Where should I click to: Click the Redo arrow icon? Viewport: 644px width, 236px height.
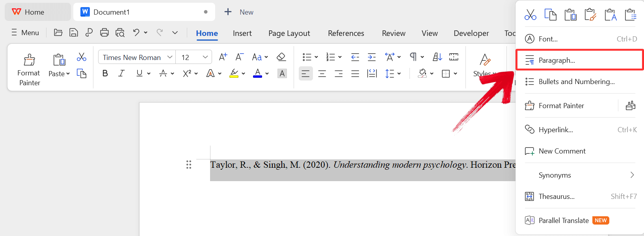[x=160, y=32]
